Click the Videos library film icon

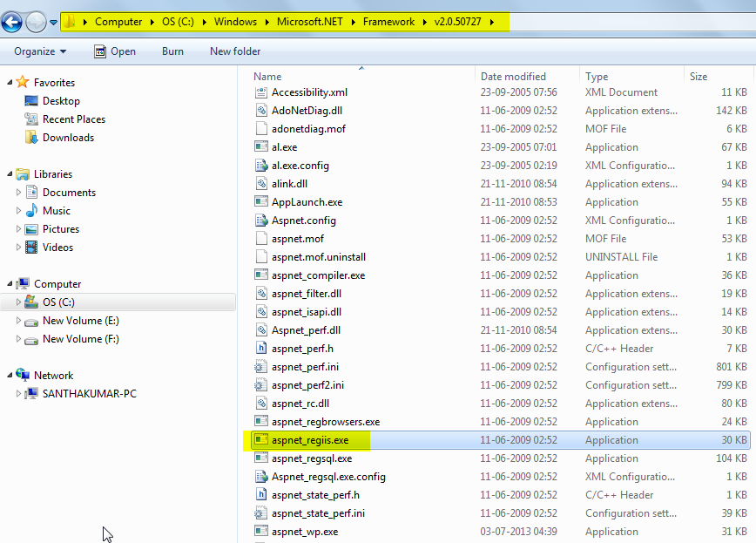tap(31, 248)
